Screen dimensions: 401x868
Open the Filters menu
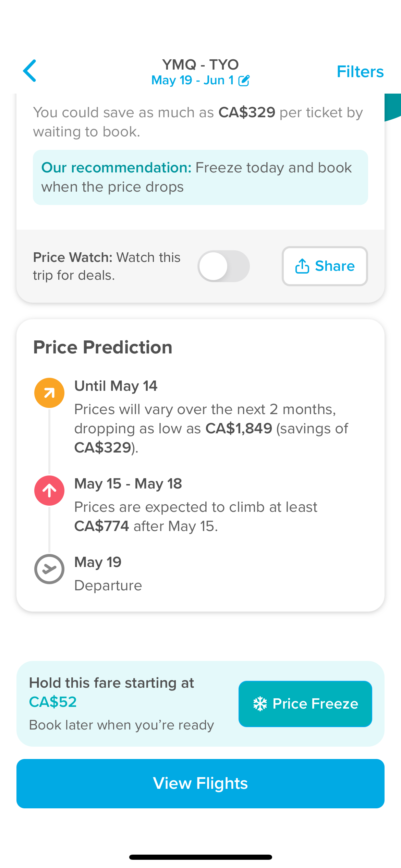click(x=360, y=72)
